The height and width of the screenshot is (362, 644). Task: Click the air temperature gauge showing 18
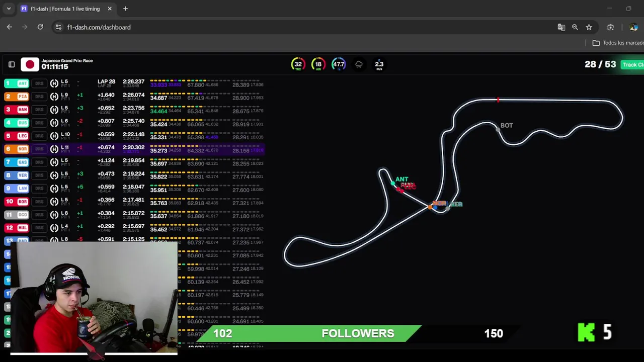pos(318,64)
